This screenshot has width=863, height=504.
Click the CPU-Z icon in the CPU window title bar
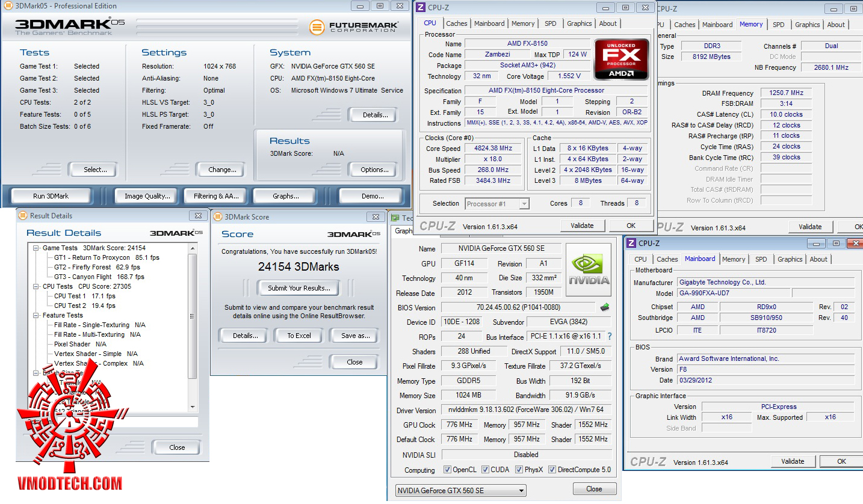pos(422,7)
